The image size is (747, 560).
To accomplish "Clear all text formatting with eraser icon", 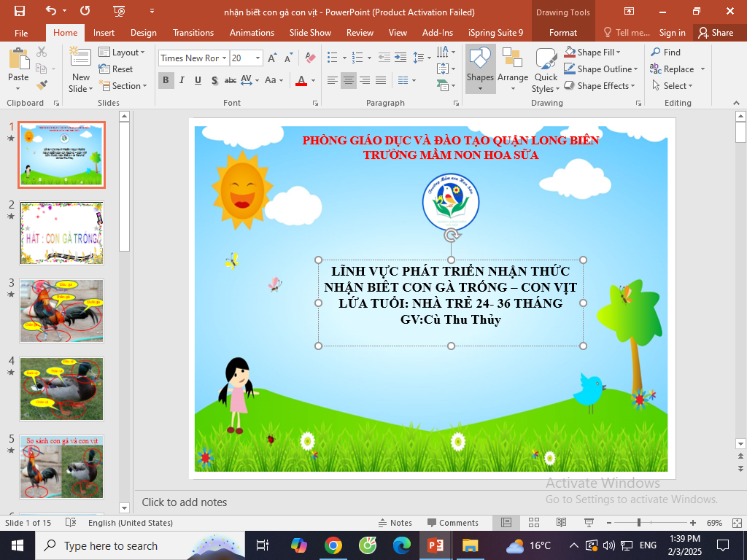I will click(310, 58).
